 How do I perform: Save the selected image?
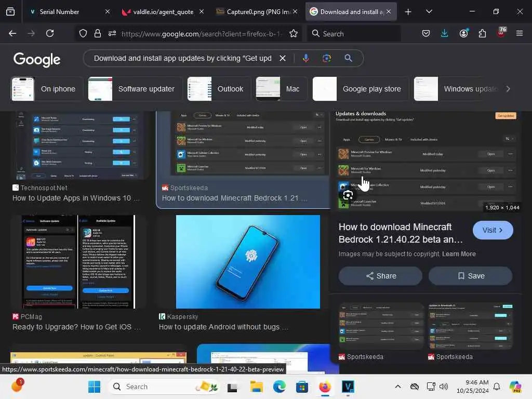point(471,276)
